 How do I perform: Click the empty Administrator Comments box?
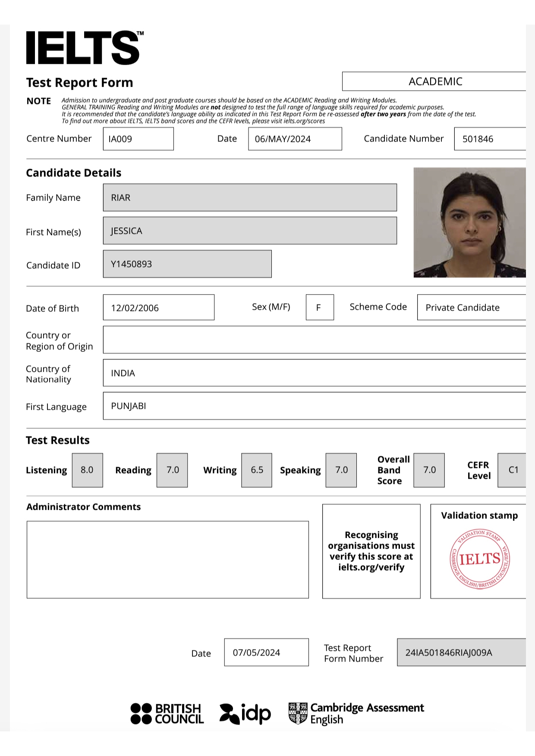click(x=167, y=559)
